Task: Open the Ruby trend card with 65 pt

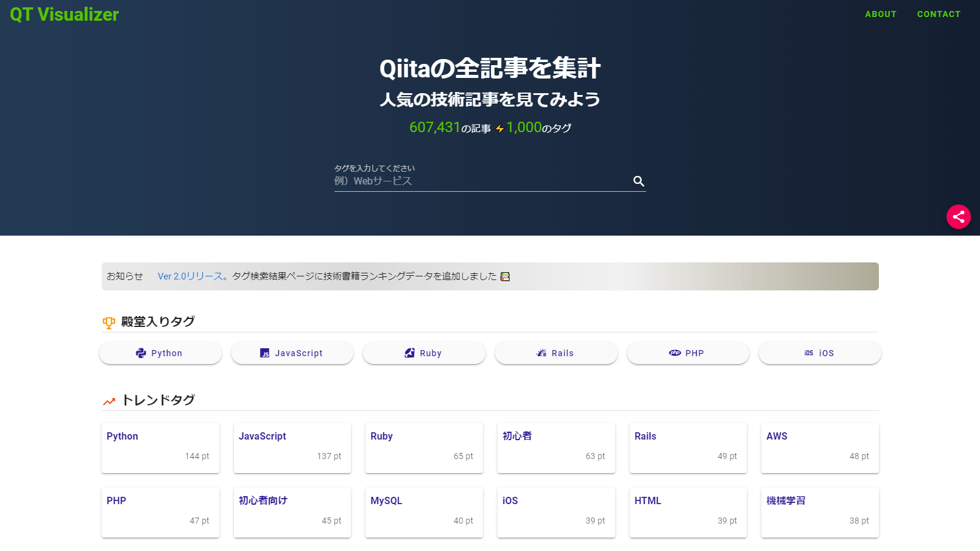Action: tap(424, 447)
